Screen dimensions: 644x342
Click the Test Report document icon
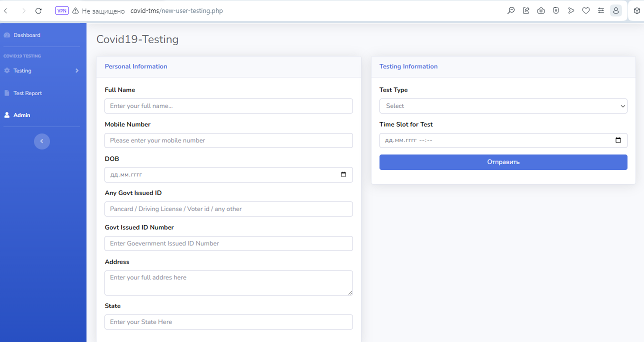point(7,93)
